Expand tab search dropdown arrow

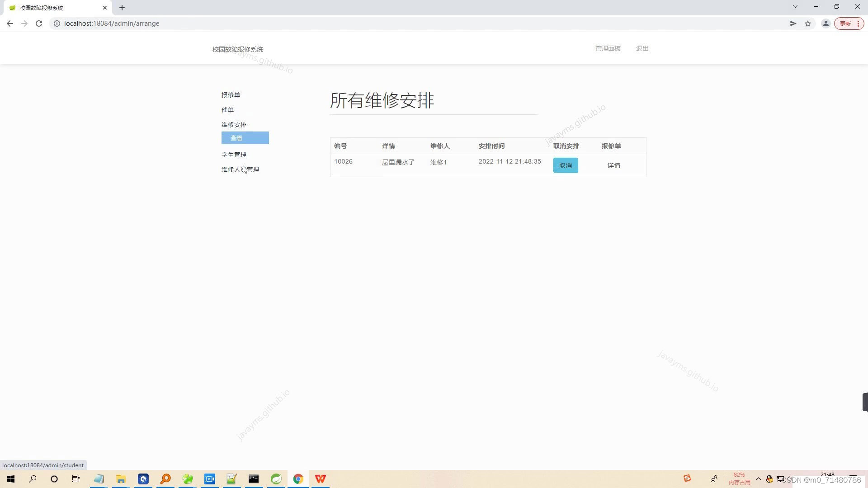pyautogui.click(x=795, y=6)
